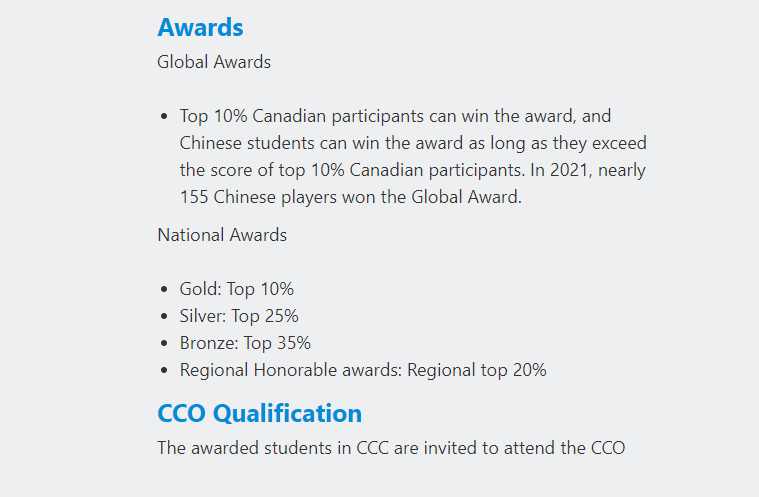Click the bullet before Top 10% Canadian paragraph
Image resolution: width=759 pixels, height=497 pixels.
click(164, 117)
